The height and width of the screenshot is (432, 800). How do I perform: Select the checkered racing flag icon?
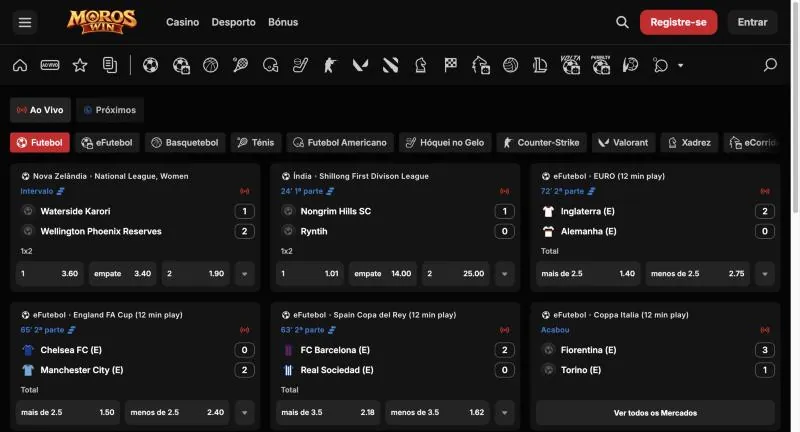pos(451,65)
